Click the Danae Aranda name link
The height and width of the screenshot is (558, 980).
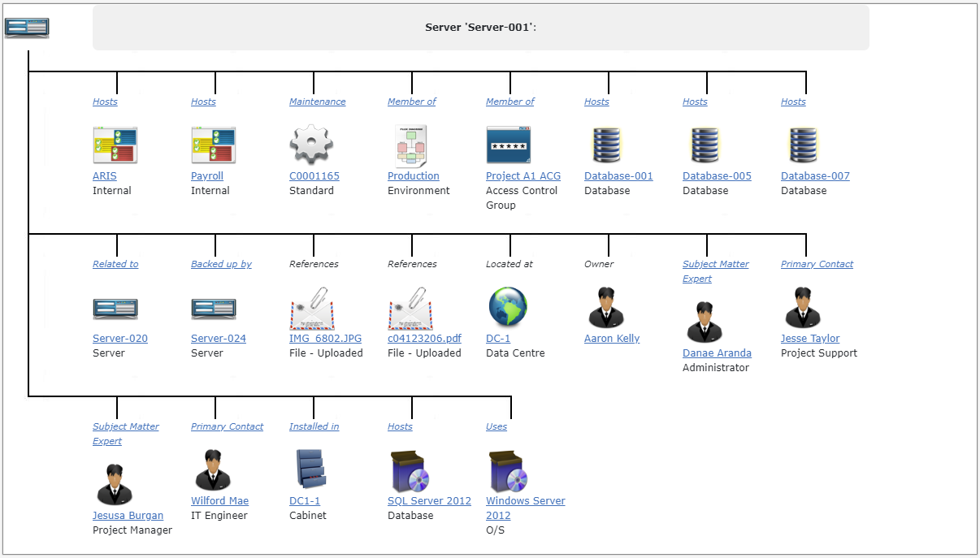coord(717,353)
